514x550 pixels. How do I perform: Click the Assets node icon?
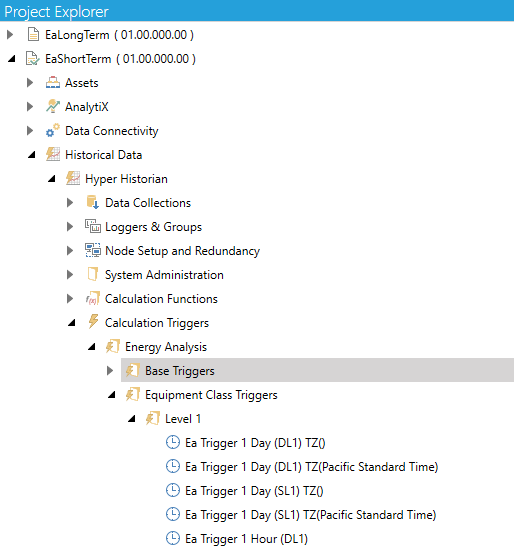(x=53, y=83)
